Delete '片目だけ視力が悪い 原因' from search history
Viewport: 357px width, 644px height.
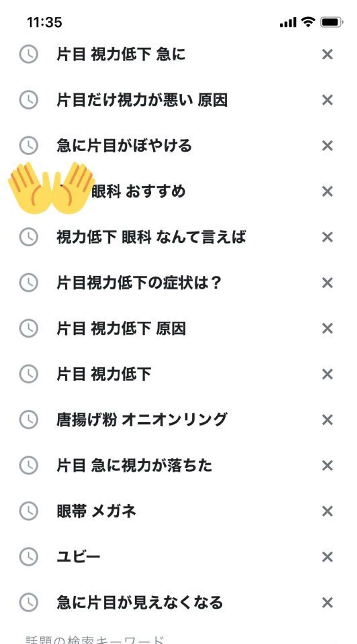click(327, 100)
